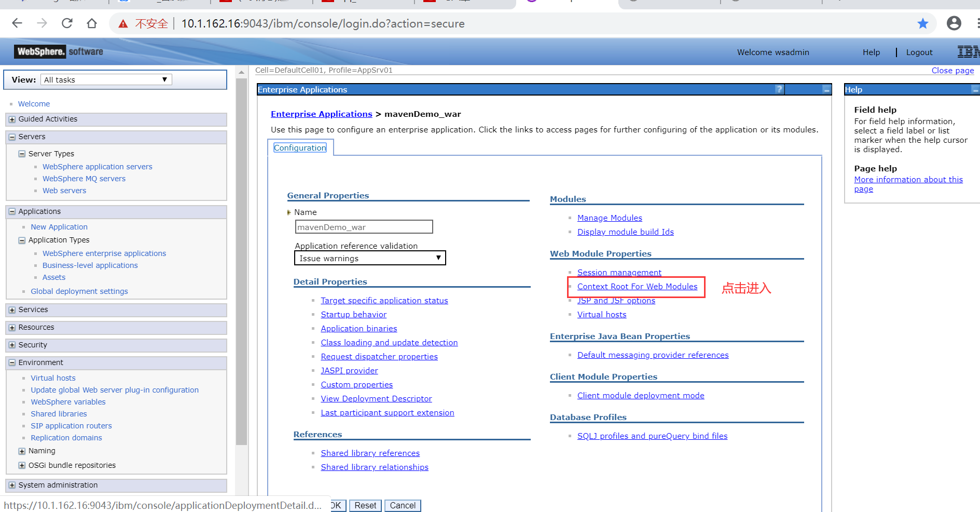This screenshot has width=980, height=512.
Task: Click the WebSphere software logo
Action: click(58, 51)
